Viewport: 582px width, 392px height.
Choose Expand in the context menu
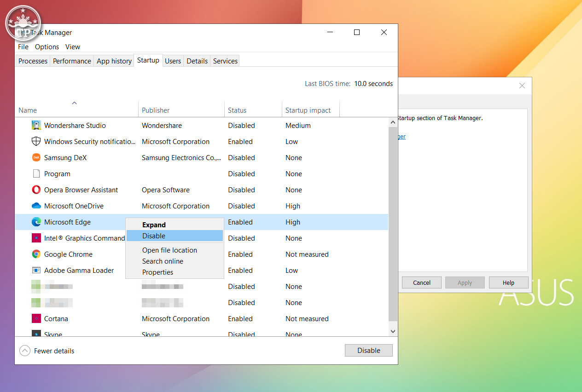(175, 225)
